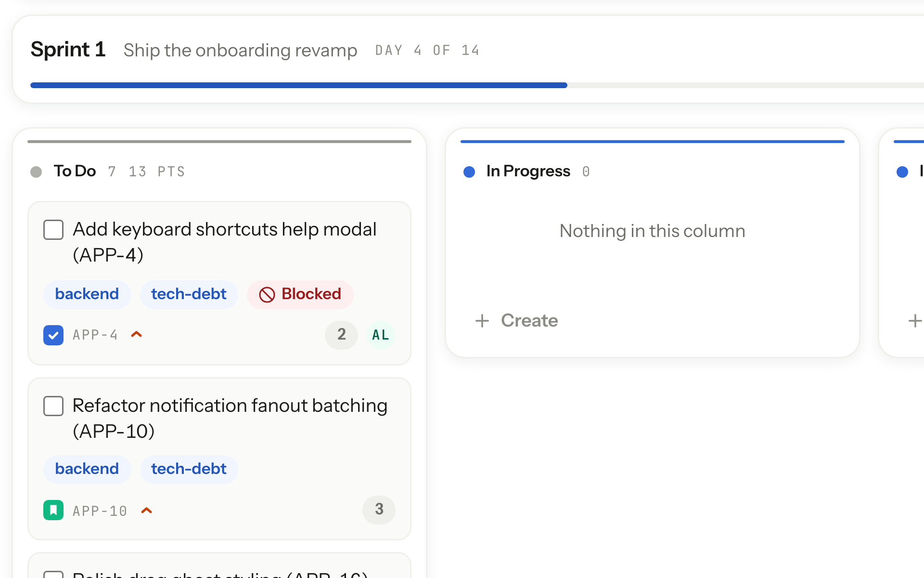
Task: Click the Nothing in this column message
Action: pos(652,231)
